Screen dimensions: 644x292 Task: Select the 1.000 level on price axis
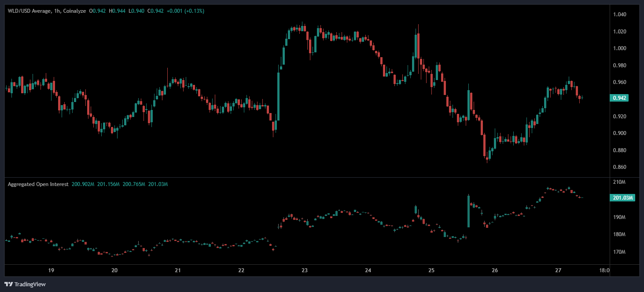[x=619, y=48]
